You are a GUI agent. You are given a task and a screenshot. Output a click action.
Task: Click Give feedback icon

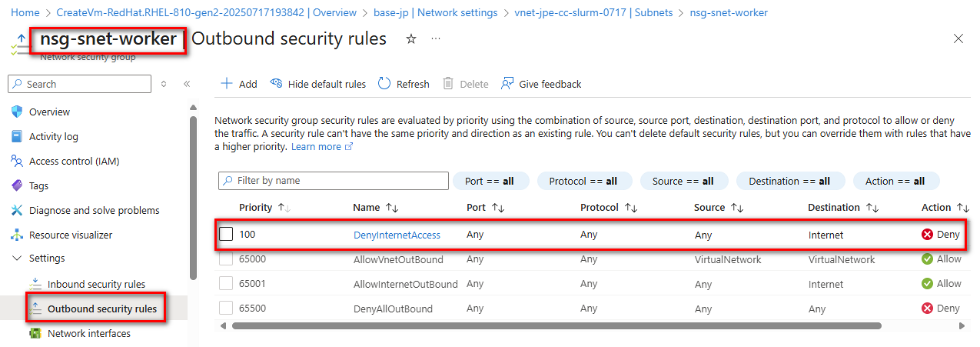(x=507, y=84)
